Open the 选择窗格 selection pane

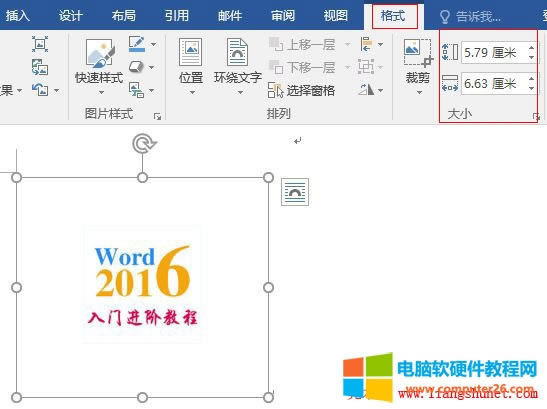point(301,91)
